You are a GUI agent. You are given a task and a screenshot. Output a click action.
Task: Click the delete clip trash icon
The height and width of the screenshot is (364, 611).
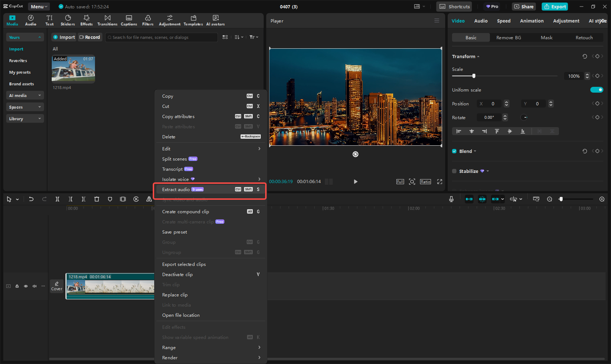coord(97,199)
